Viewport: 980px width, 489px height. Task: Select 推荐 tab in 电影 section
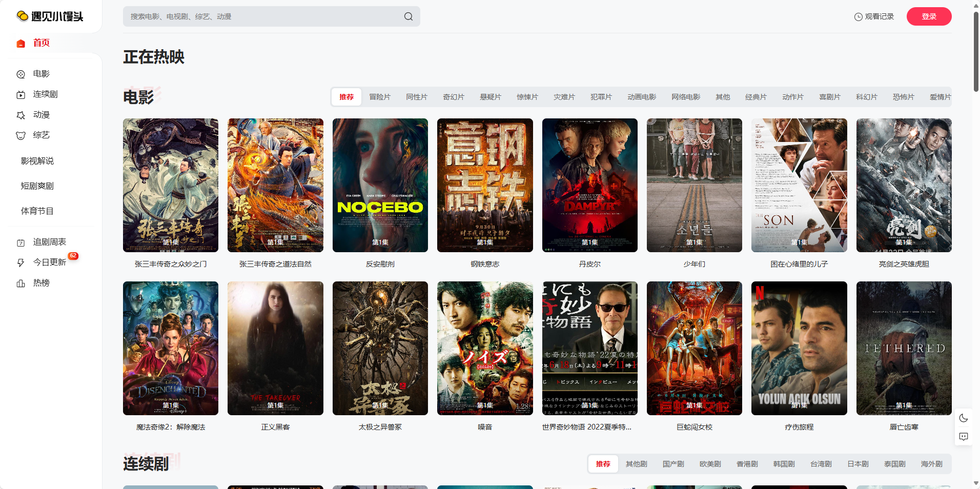click(x=346, y=97)
